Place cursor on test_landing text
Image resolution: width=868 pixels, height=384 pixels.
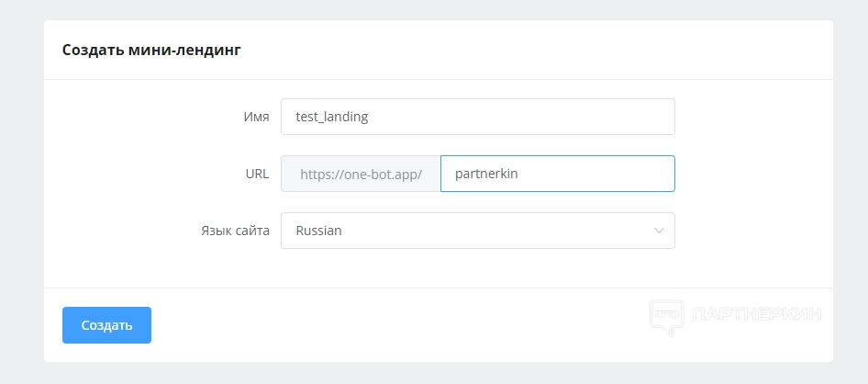[x=331, y=117]
